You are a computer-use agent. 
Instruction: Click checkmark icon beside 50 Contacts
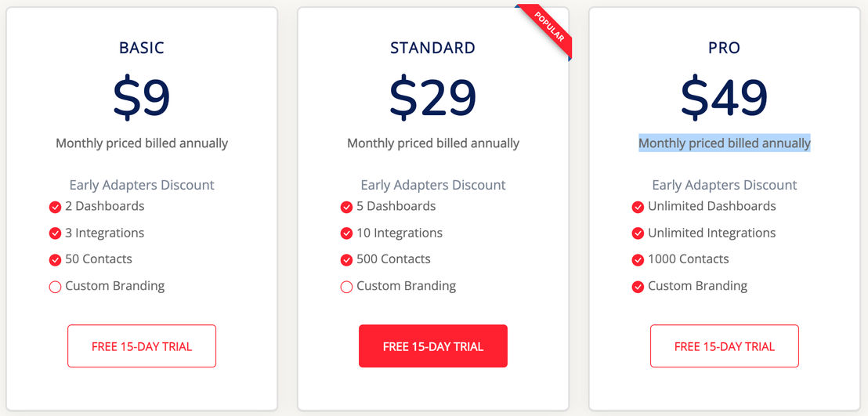point(55,260)
